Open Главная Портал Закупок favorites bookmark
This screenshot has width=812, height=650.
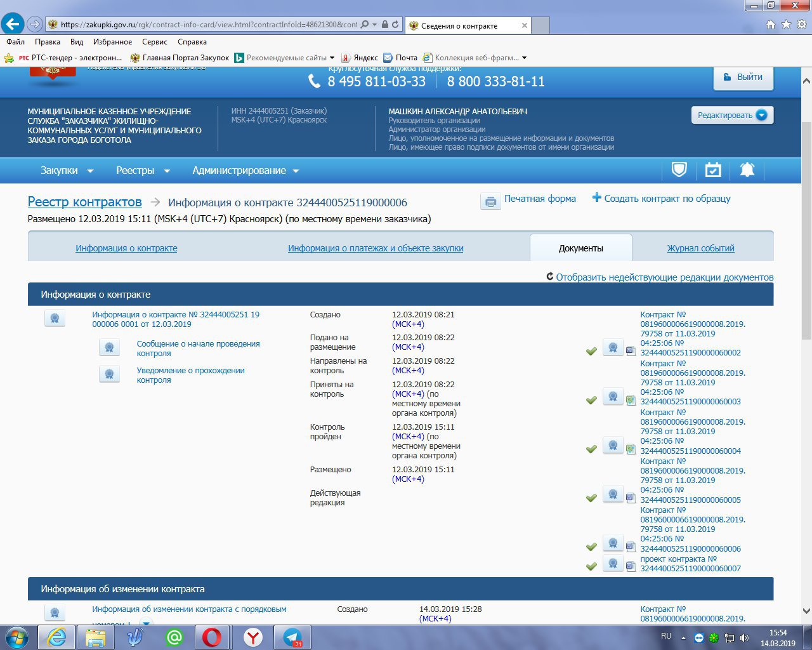180,58
